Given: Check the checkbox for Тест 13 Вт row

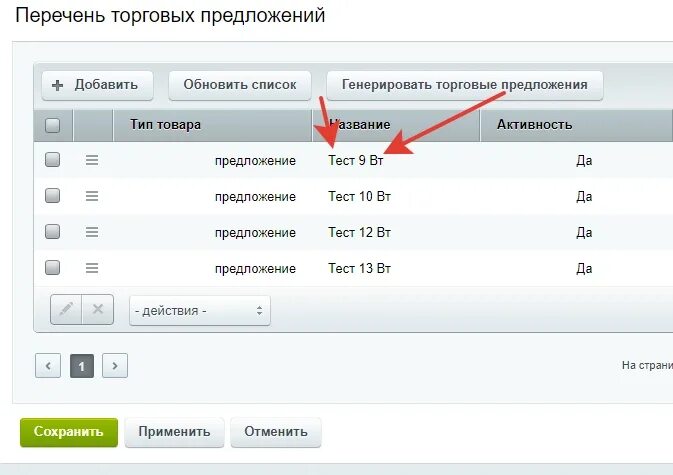Looking at the screenshot, I should [52, 268].
